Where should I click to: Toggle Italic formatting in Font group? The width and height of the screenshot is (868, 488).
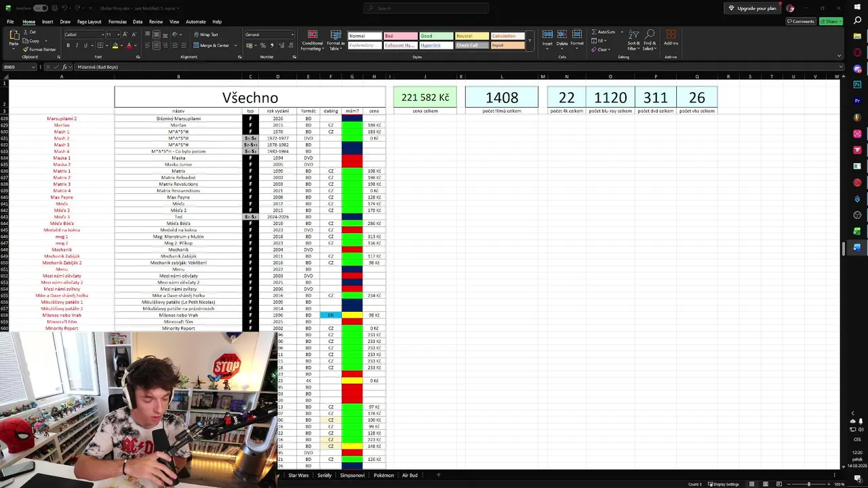(x=77, y=45)
